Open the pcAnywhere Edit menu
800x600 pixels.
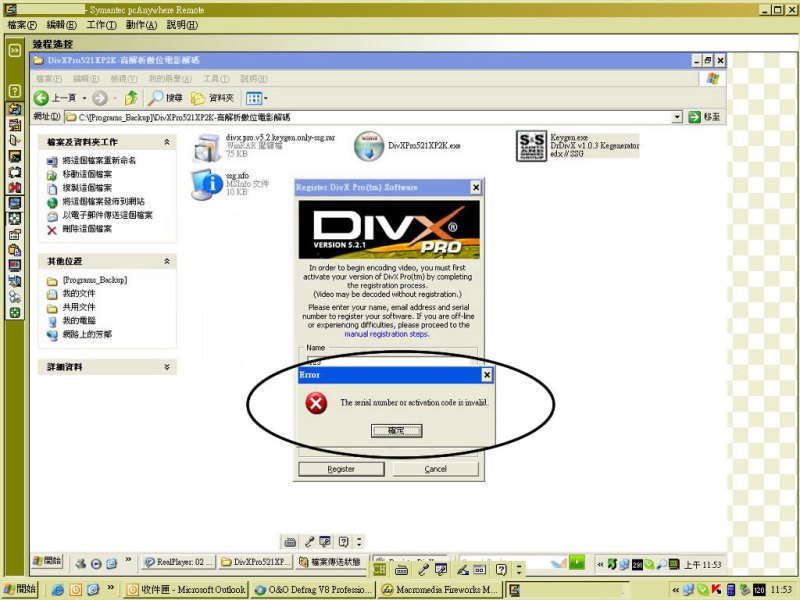coord(62,25)
